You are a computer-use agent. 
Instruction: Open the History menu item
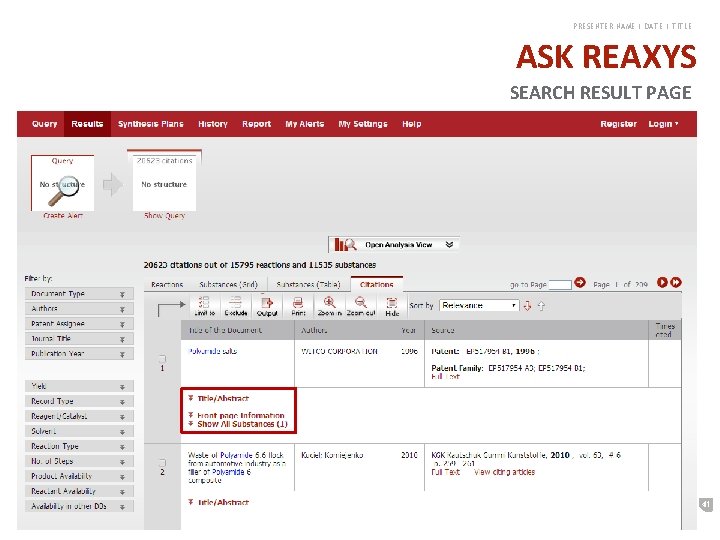pyautogui.click(x=213, y=124)
